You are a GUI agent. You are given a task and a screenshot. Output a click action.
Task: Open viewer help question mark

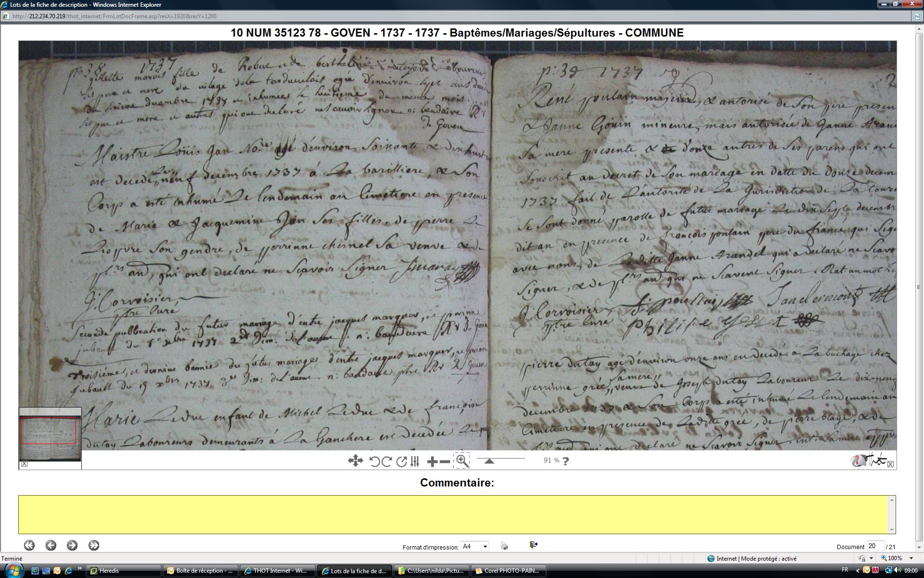(x=565, y=461)
